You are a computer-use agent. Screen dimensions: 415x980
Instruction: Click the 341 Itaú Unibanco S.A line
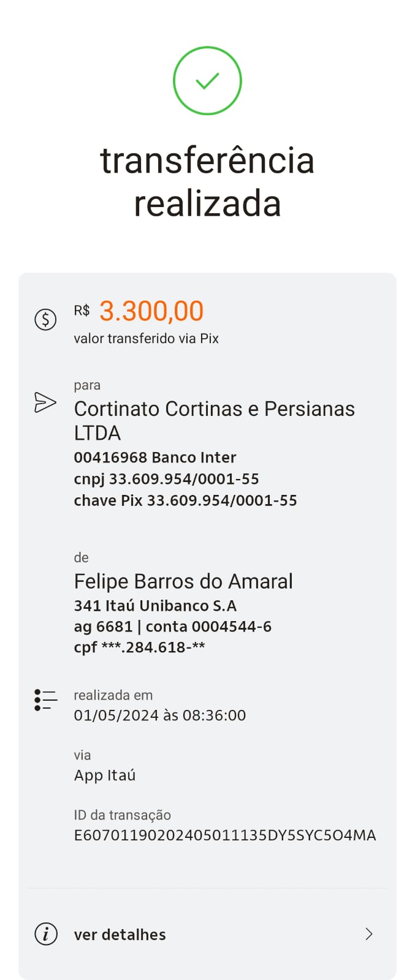point(155,606)
